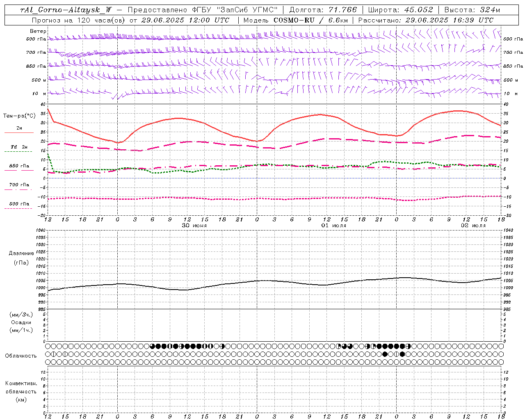The image size is (525, 420).
Task: Click the Td 2м dew point legend entry
Action: (19, 147)
